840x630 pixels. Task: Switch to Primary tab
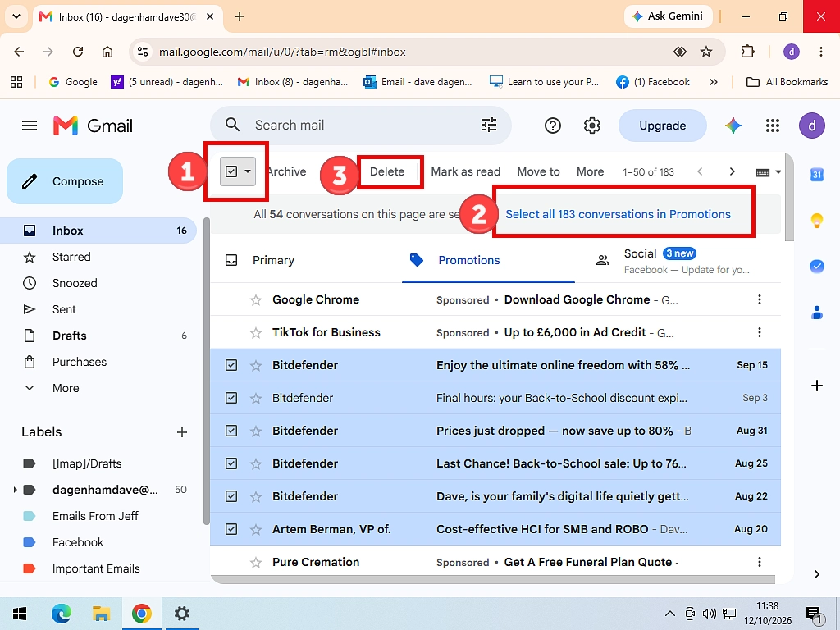tap(306, 260)
